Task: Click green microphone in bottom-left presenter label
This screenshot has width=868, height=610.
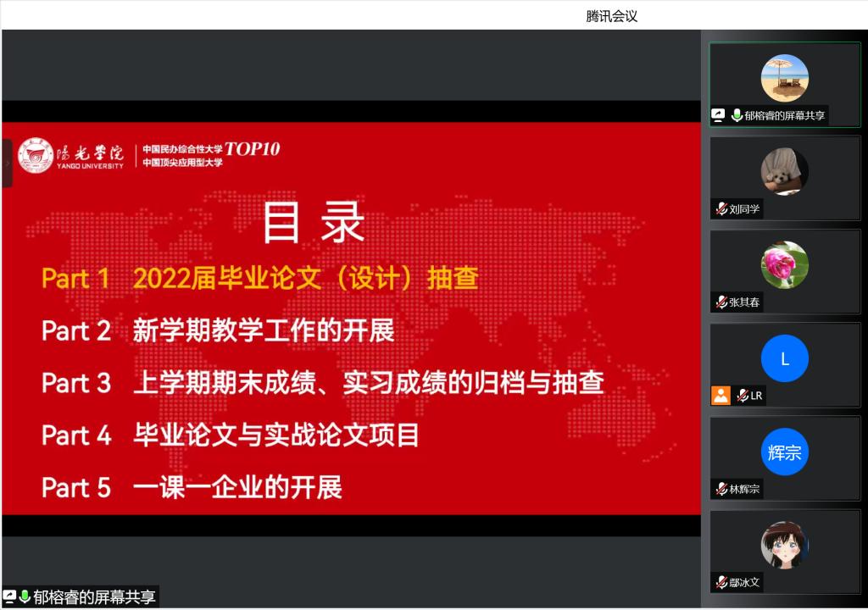Action: click(25, 597)
